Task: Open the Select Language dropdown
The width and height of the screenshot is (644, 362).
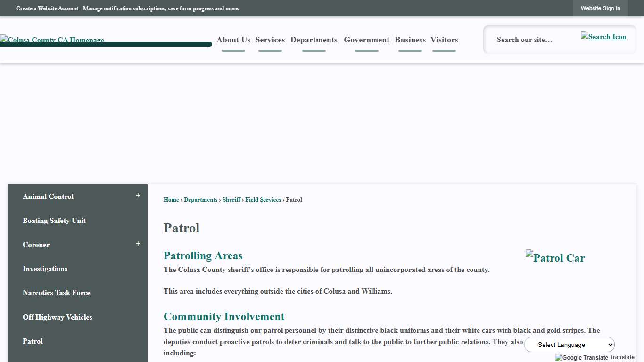Action: (x=569, y=345)
